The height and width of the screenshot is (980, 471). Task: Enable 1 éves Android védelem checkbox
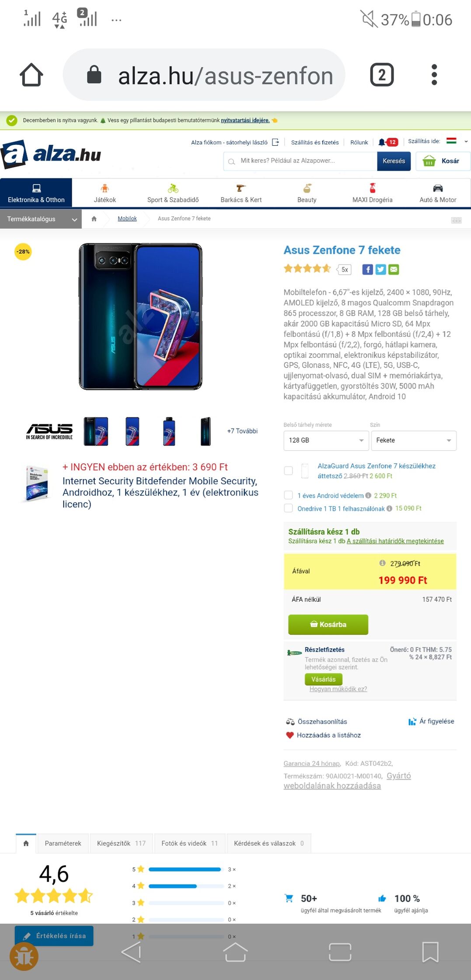[x=288, y=495]
